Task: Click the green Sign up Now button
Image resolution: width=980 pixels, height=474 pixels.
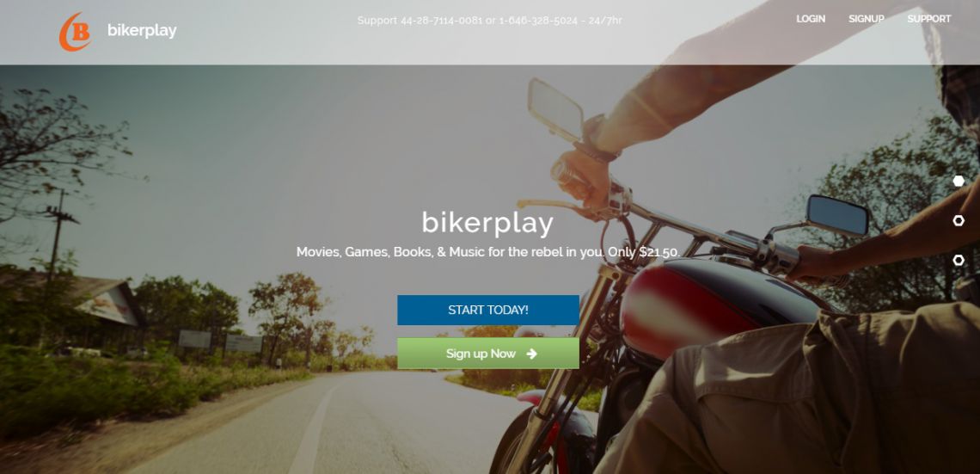Action: pos(488,354)
